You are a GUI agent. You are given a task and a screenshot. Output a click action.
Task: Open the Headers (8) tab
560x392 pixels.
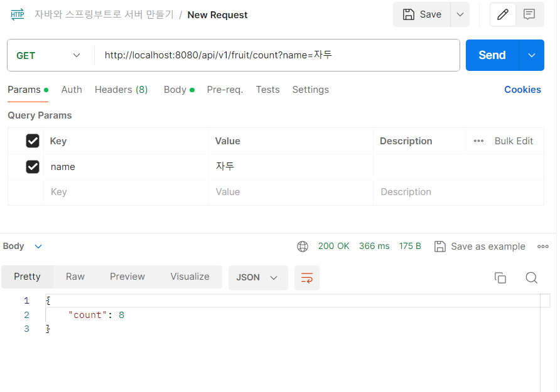click(x=121, y=90)
